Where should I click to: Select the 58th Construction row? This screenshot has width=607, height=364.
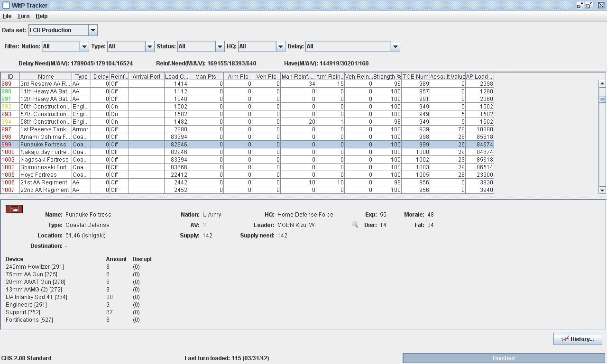[x=247, y=122]
